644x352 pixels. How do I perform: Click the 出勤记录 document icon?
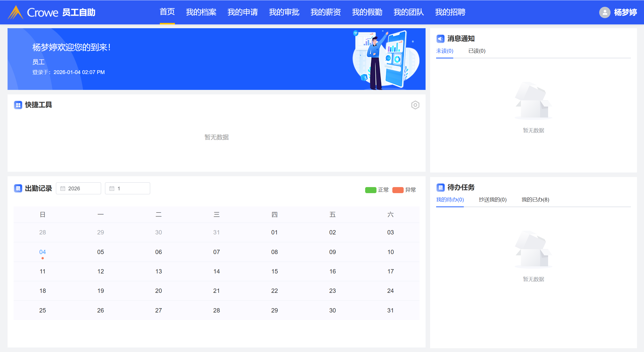(x=18, y=188)
